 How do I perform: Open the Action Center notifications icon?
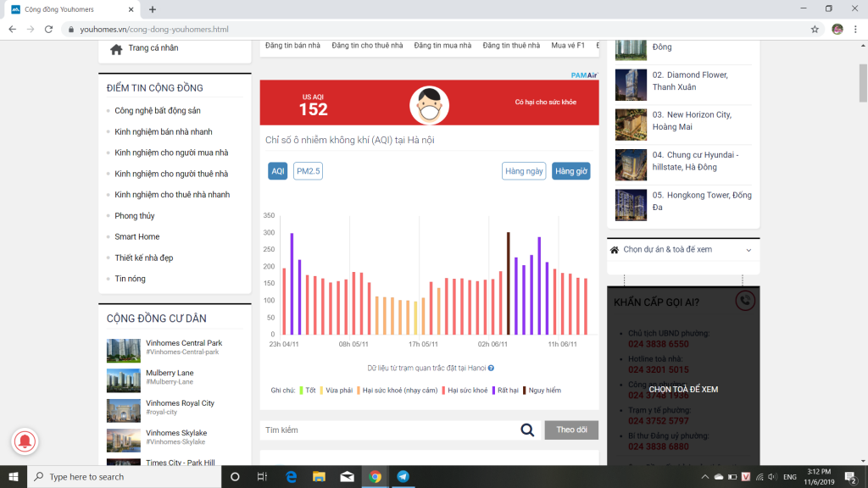851,476
